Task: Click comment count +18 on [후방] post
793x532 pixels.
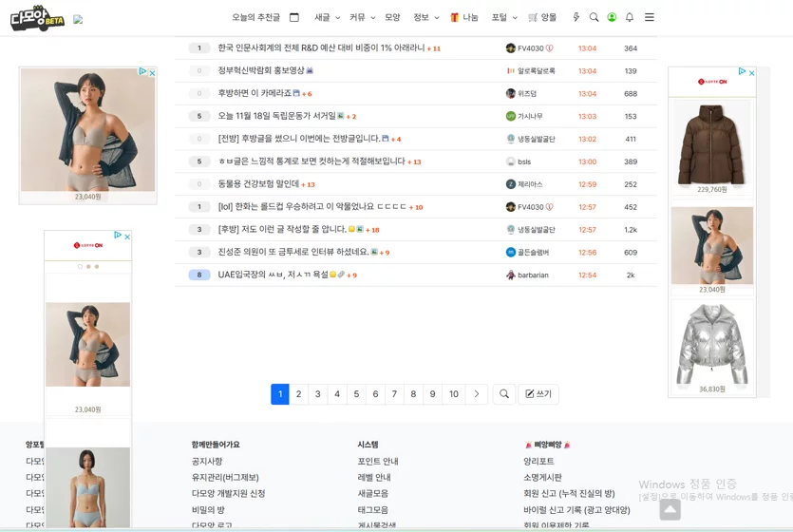Action: point(372,230)
